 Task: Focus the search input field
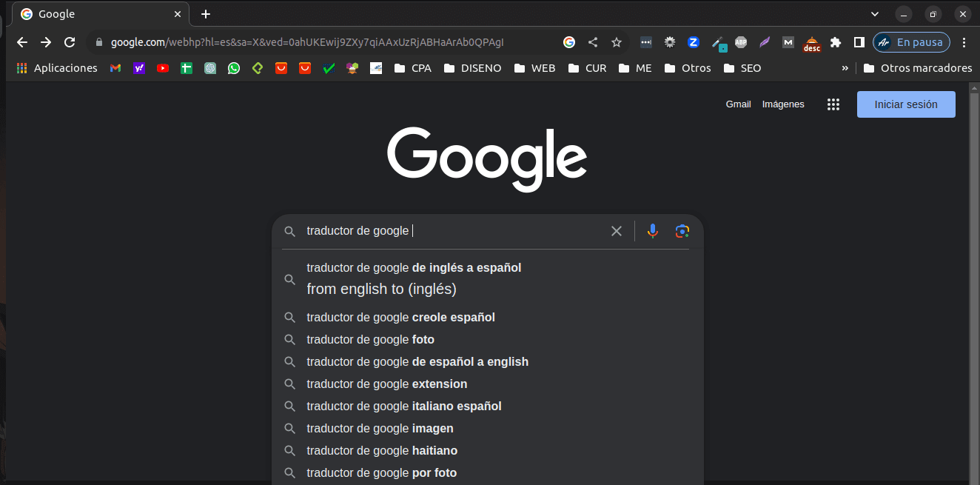[452, 231]
